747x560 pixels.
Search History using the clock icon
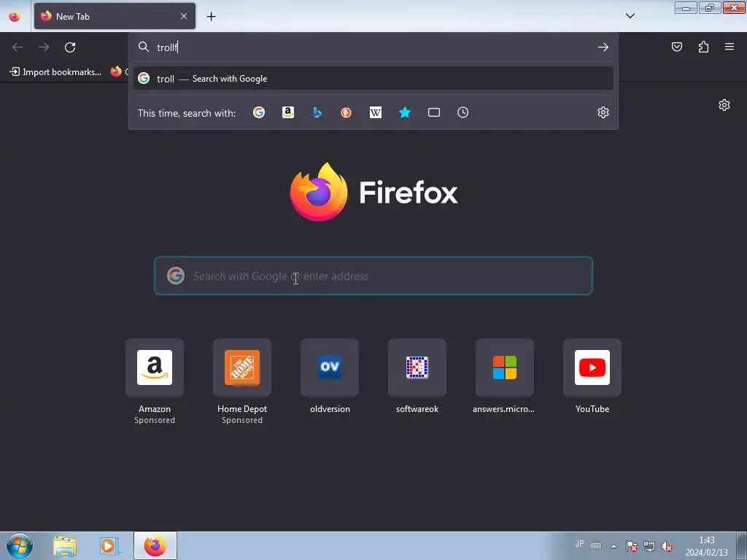[463, 112]
